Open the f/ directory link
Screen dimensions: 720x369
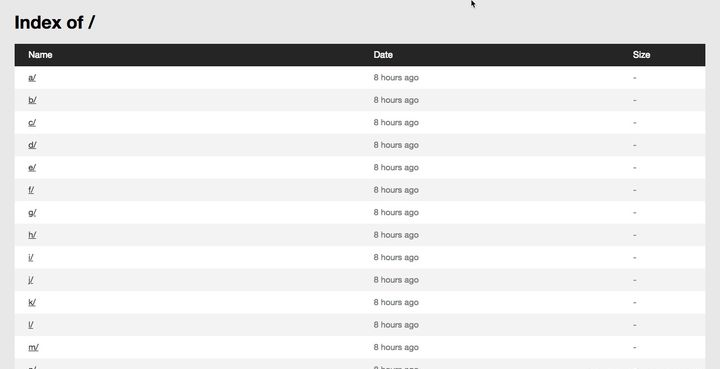[31, 190]
